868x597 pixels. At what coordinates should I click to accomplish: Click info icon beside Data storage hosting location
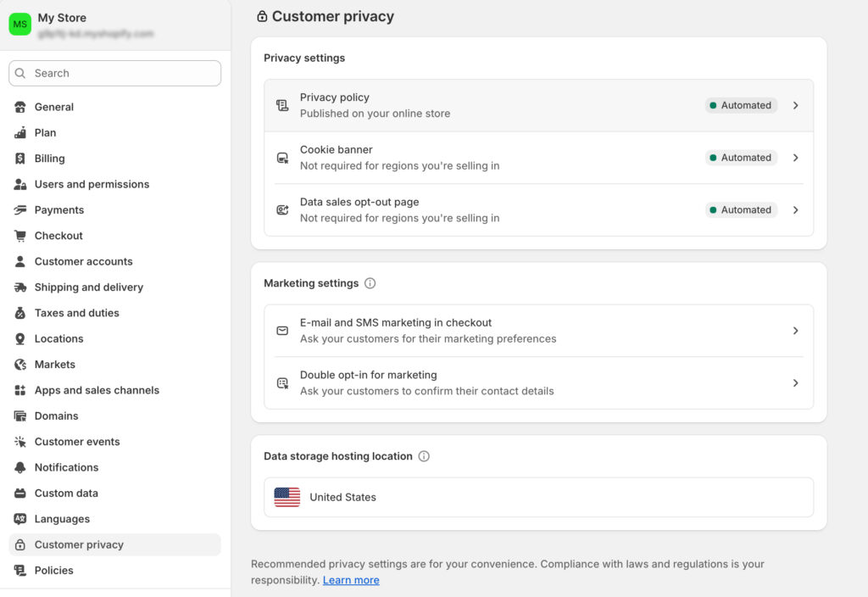tap(424, 456)
